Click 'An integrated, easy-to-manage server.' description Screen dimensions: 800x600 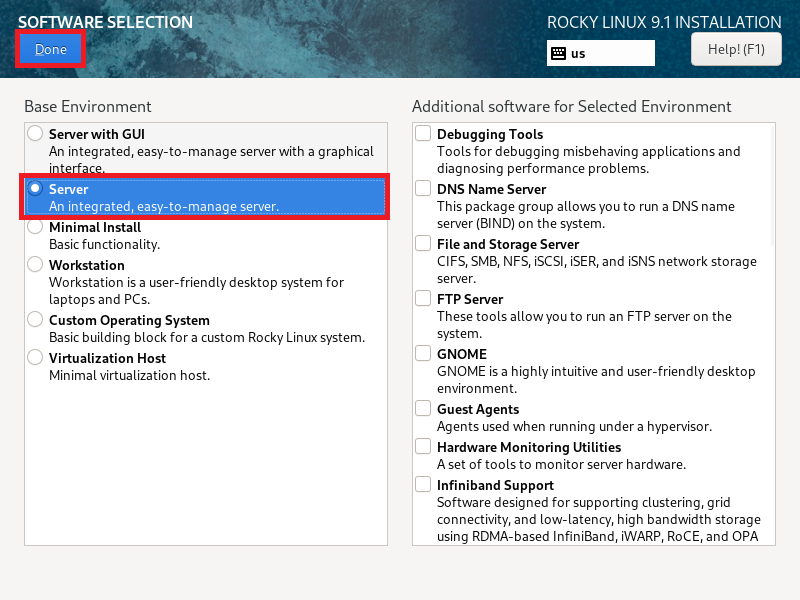pyautogui.click(x=164, y=207)
